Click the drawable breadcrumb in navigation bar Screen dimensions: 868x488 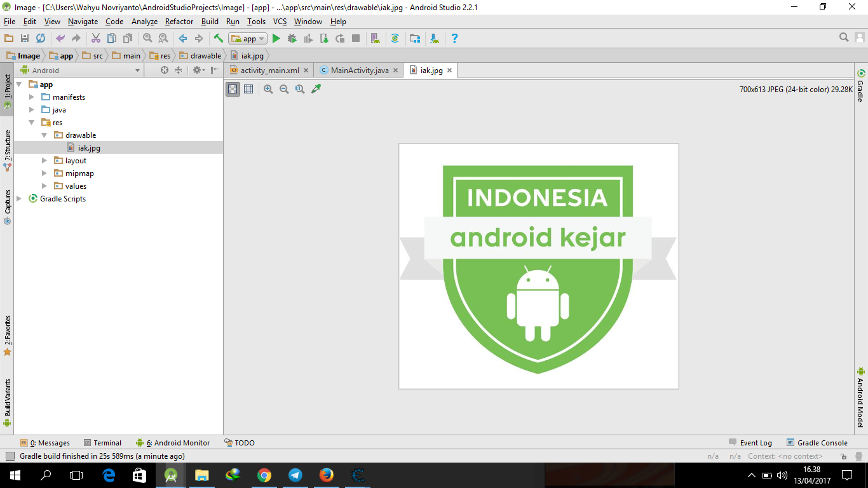click(201, 56)
